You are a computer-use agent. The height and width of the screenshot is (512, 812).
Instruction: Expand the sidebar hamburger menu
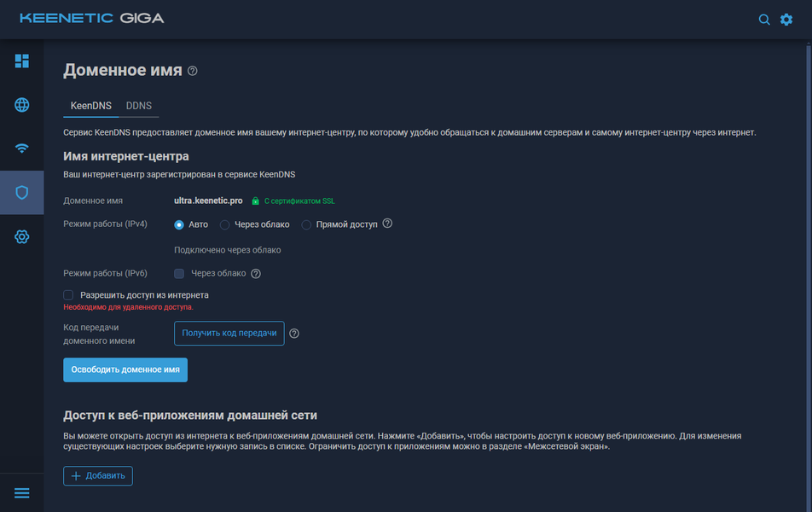click(22, 493)
